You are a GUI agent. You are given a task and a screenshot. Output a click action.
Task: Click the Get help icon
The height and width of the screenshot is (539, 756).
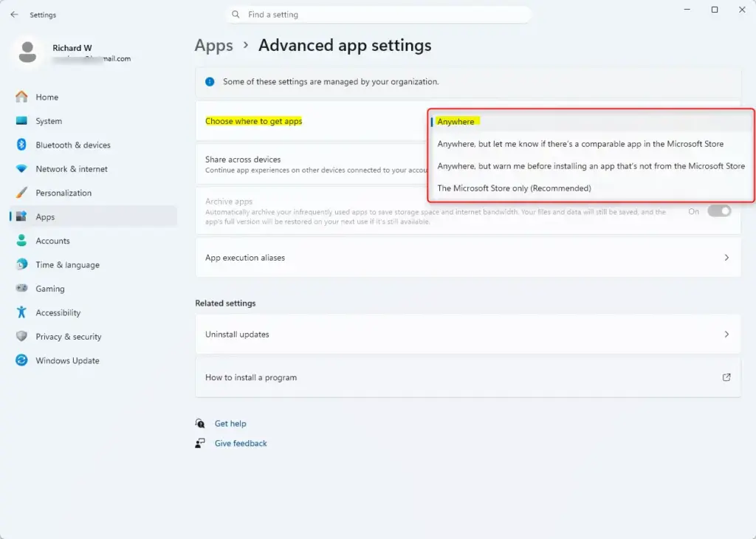200,423
